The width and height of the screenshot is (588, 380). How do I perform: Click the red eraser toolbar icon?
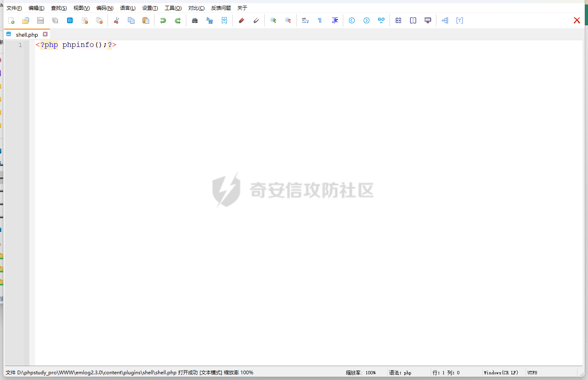coord(241,20)
